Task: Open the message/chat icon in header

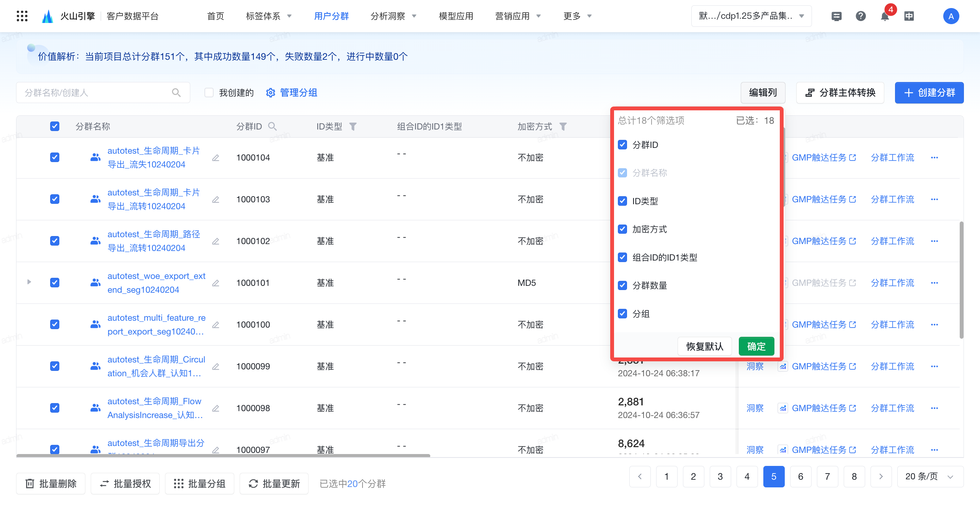Action: coord(836,16)
